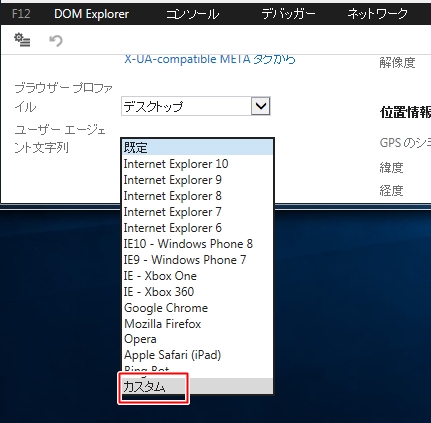Viewport: 431px width, 423px height.
Task: Choose Internet Explorer 9 user agent
Action: pyautogui.click(x=197, y=180)
